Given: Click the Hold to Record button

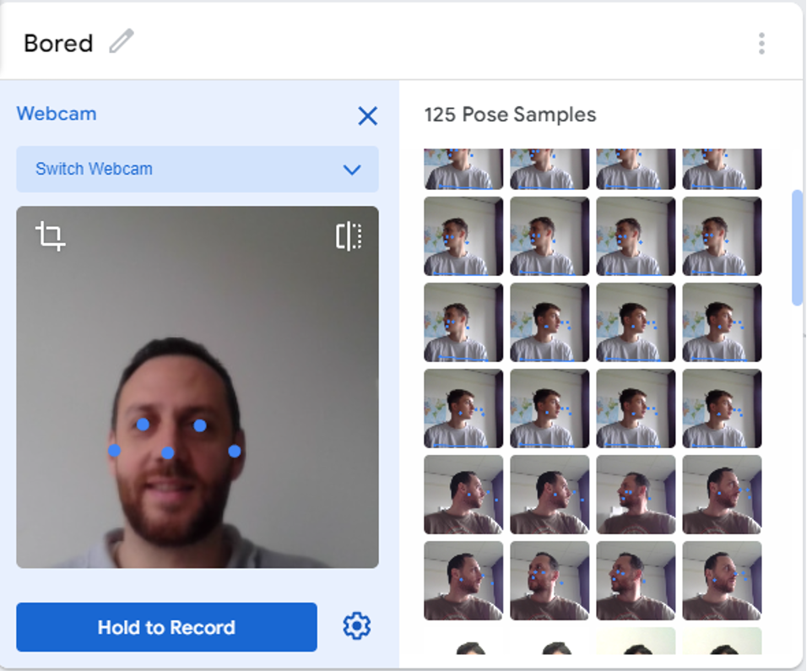Looking at the screenshot, I should (x=167, y=627).
